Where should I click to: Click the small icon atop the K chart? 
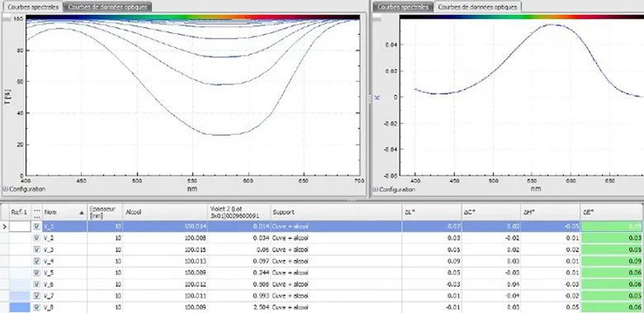coord(376,17)
